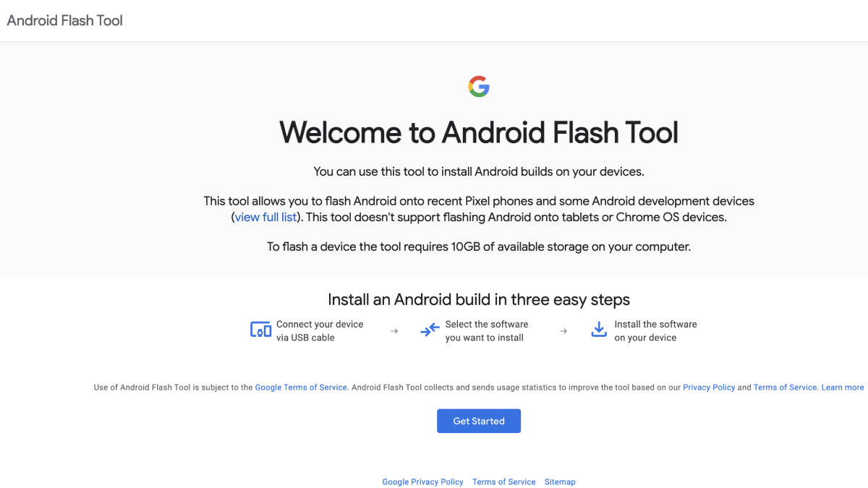Image resolution: width=868 pixels, height=488 pixels.
Task: Click the select software icon
Action: tap(430, 330)
